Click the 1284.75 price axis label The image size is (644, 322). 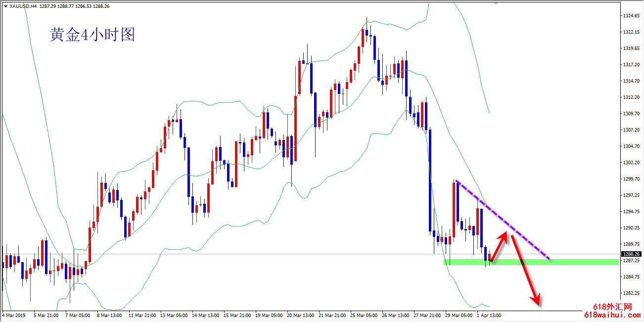click(x=631, y=277)
